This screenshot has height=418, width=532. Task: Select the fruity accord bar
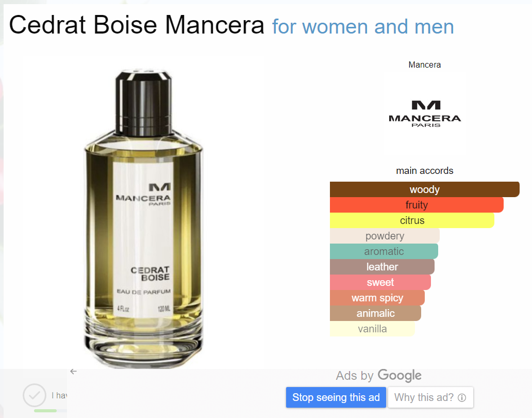point(417,205)
